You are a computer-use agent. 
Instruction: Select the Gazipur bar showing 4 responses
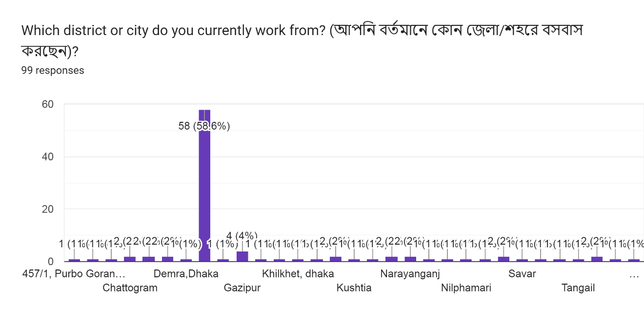(242, 256)
